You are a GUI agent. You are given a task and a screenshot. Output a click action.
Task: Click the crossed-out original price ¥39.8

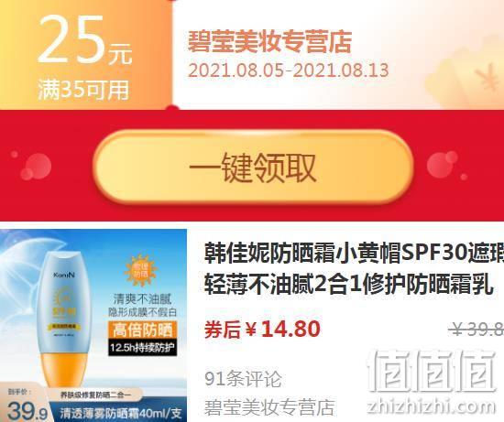477,330
